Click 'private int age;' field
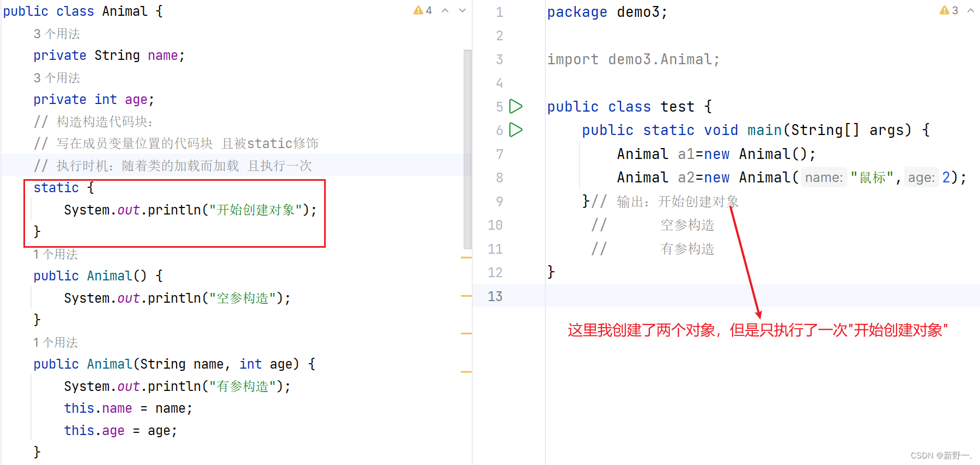Image resolution: width=980 pixels, height=465 pixels. coord(94,100)
